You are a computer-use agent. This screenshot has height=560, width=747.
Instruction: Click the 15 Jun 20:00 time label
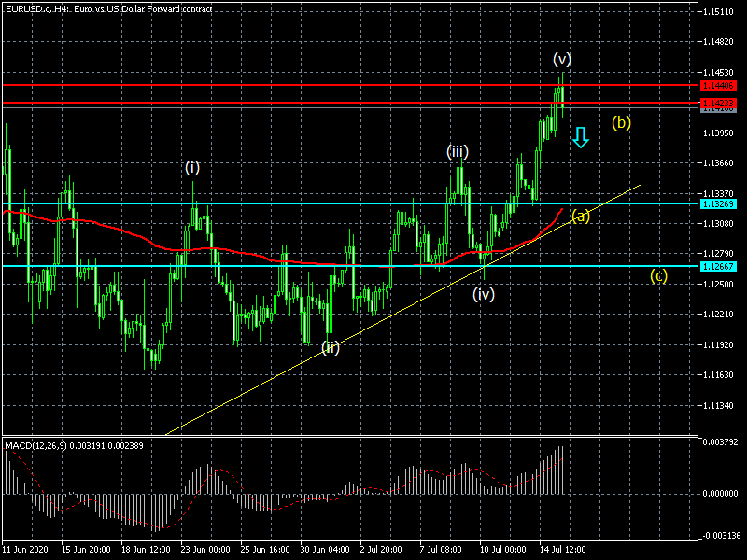pos(86,549)
